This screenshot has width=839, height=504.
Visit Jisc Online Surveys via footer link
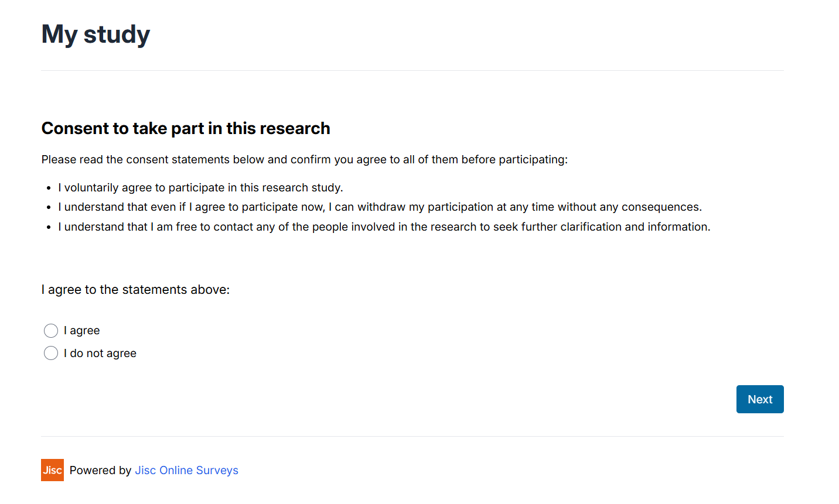tap(186, 470)
